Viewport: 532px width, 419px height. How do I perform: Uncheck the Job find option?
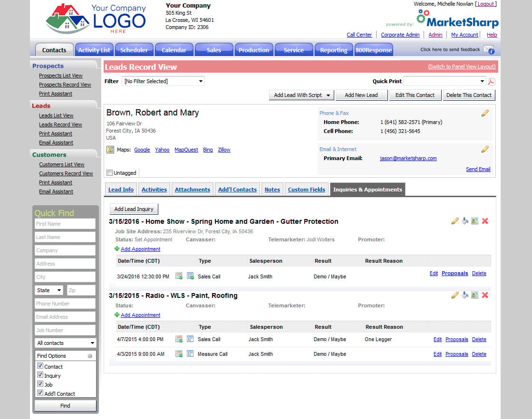pos(40,384)
